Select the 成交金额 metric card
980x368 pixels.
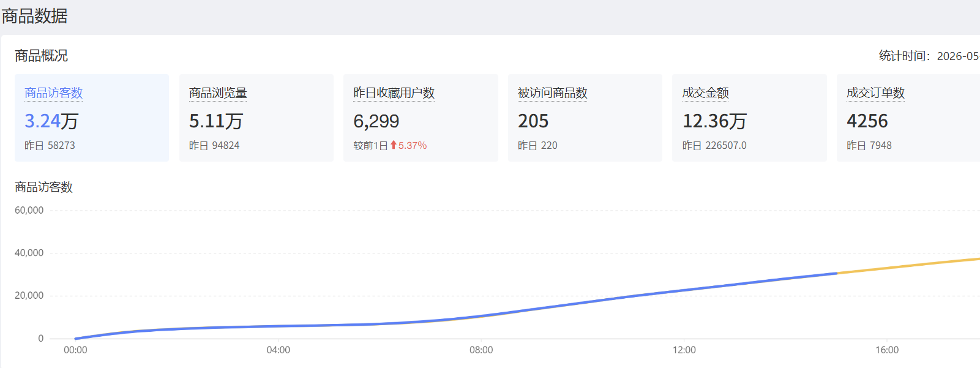click(x=749, y=118)
